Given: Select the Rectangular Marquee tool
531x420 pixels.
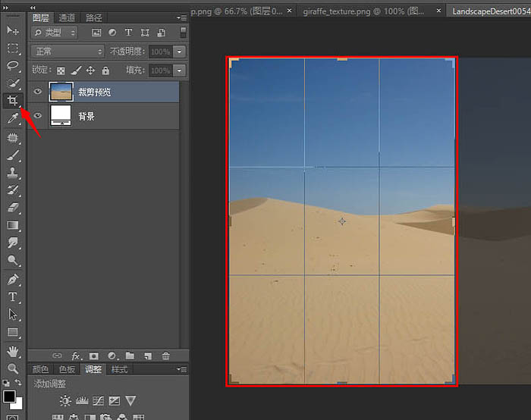Looking at the screenshot, I should coord(13,48).
